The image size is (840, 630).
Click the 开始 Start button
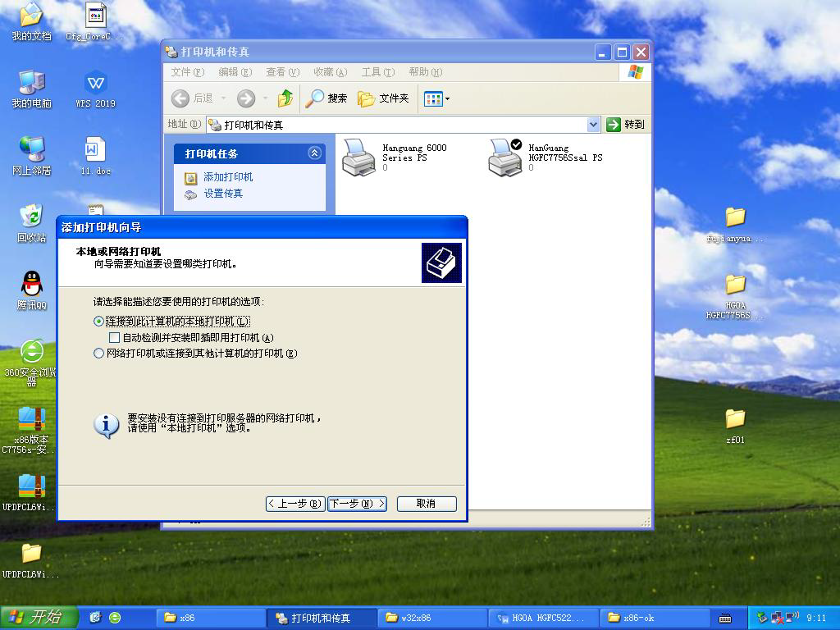[x=39, y=618]
